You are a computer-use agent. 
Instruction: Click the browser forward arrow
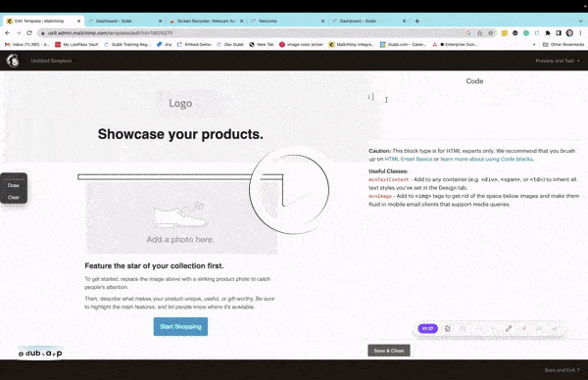click(19, 33)
